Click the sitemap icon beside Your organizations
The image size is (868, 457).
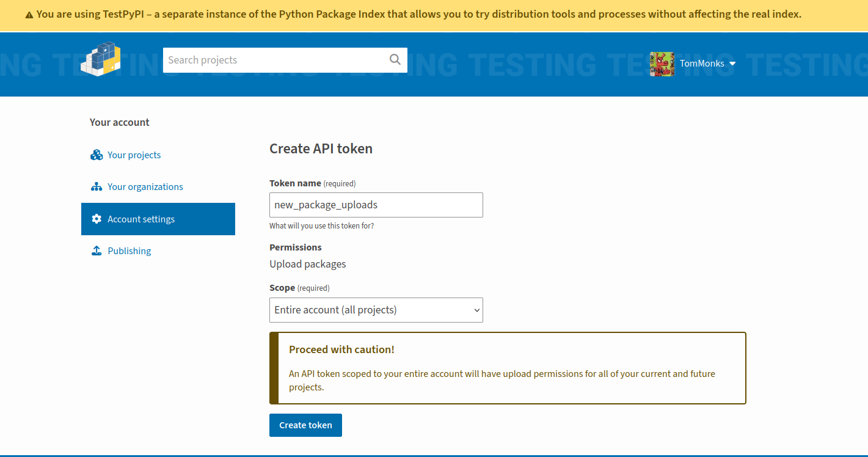tap(97, 187)
